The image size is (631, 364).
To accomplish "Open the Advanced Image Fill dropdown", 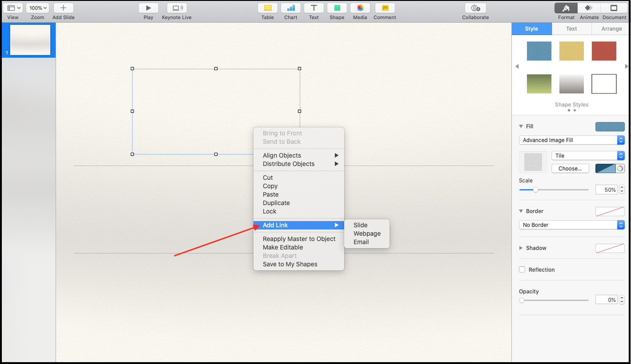I will 571,140.
